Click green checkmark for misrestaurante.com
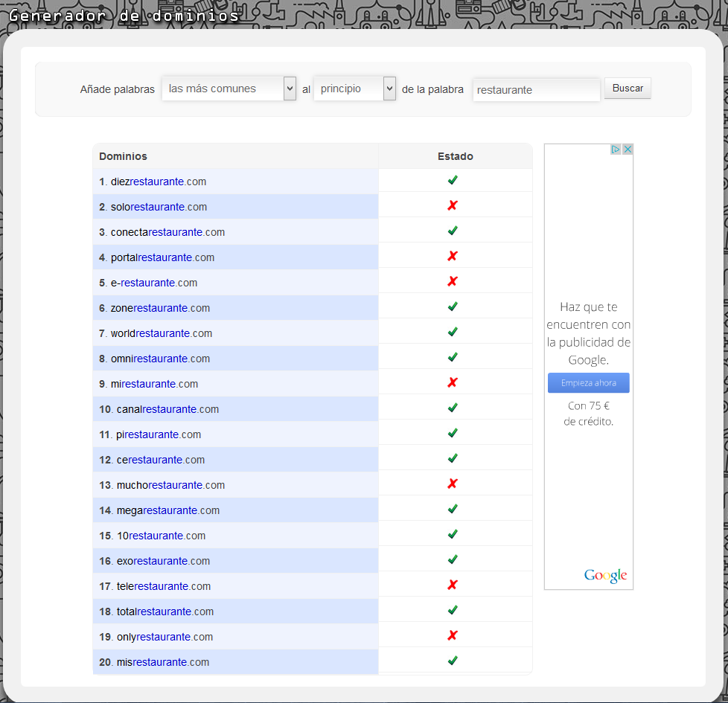Image resolution: width=728 pixels, height=703 pixels. 453,661
